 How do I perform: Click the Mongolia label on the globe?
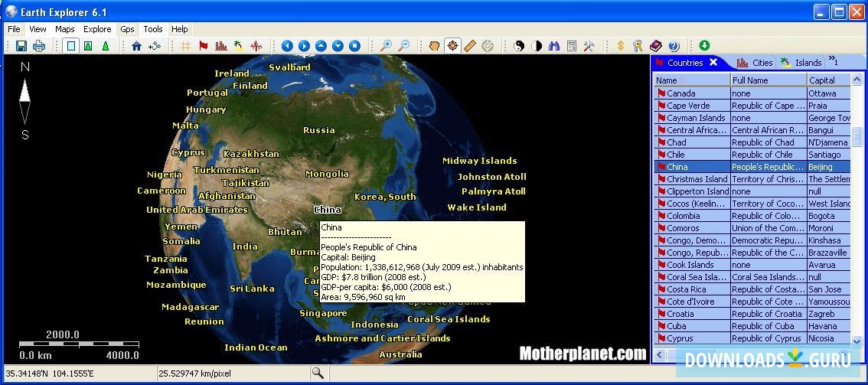(327, 174)
